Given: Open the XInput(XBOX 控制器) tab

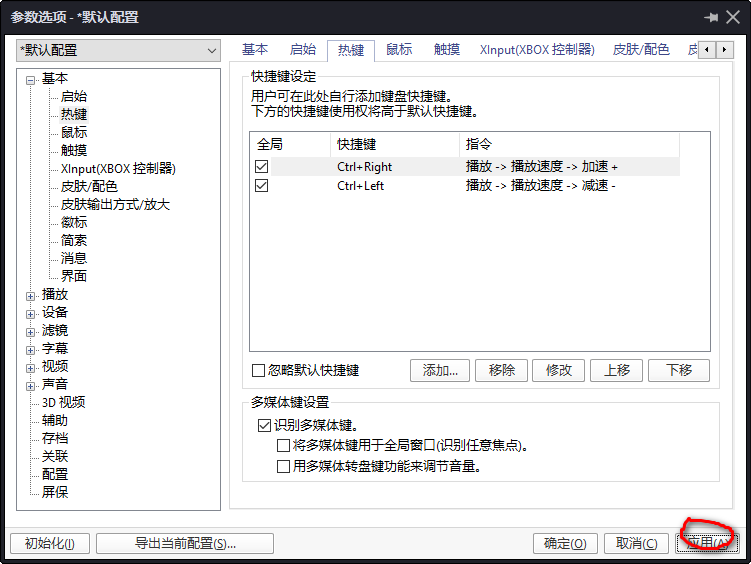Looking at the screenshot, I should click(537, 50).
